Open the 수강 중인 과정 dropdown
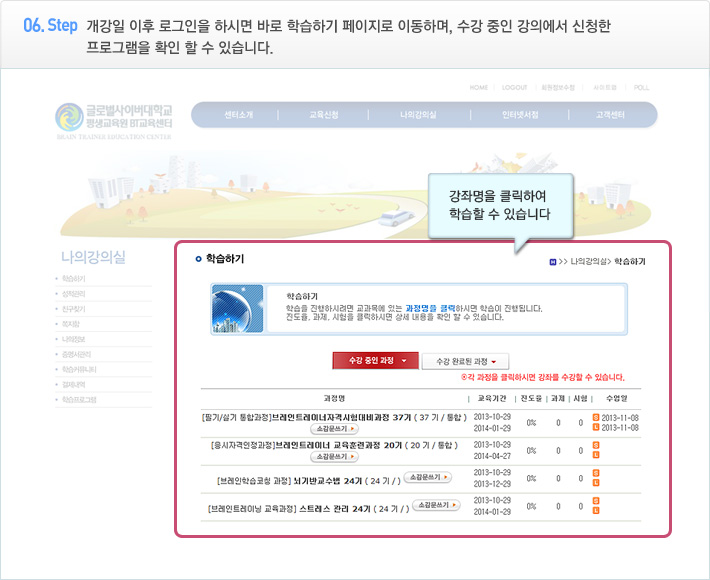 click(x=375, y=361)
